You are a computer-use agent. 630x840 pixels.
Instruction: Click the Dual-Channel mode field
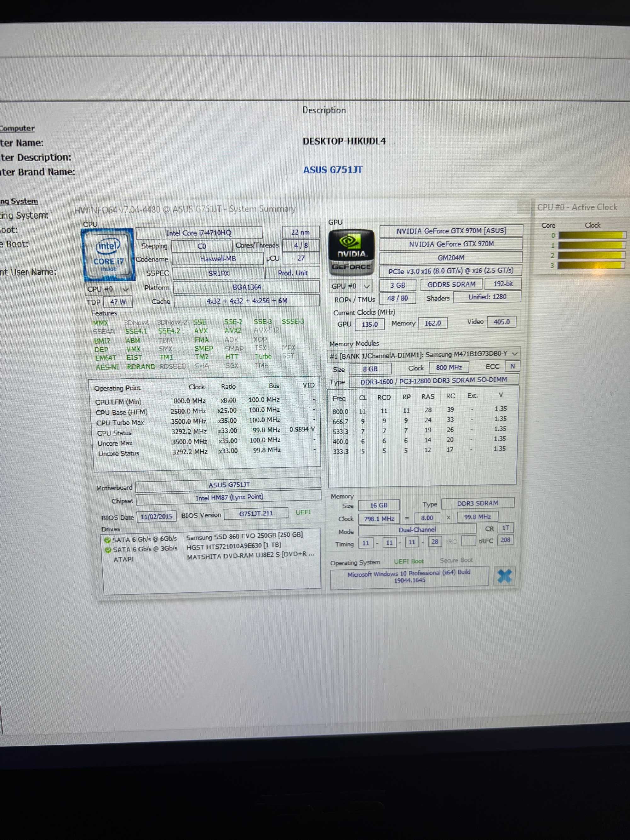click(417, 530)
